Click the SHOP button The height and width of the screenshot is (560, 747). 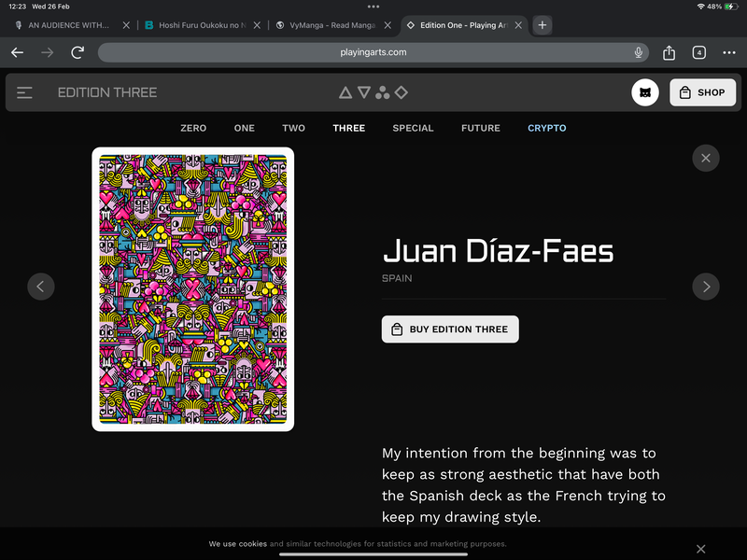tap(703, 92)
